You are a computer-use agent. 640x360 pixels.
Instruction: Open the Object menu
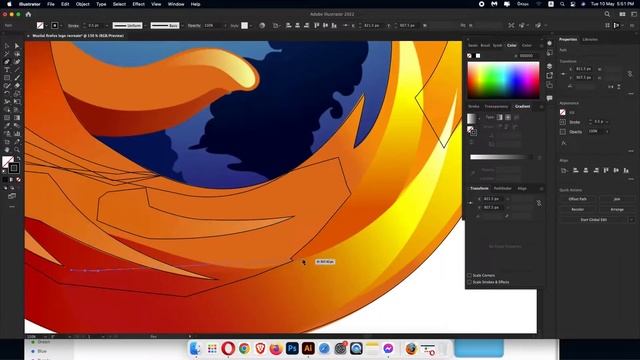click(82, 4)
